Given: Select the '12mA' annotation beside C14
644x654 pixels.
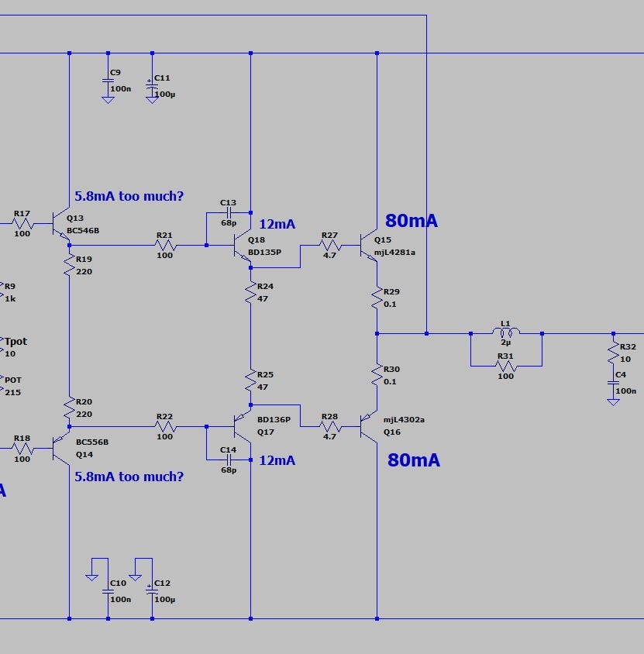Looking at the screenshot, I should (x=277, y=460).
